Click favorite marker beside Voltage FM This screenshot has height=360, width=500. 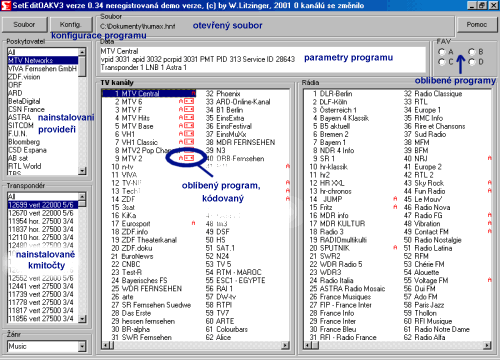pyautogui.click(x=490, y=280)
